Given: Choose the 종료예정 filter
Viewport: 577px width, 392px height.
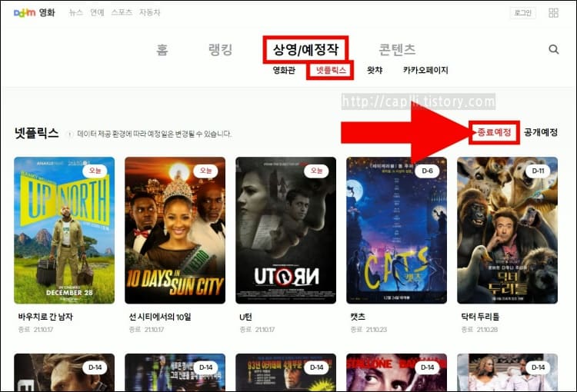Looking at the screenshot, I should (x=494, y=132).
